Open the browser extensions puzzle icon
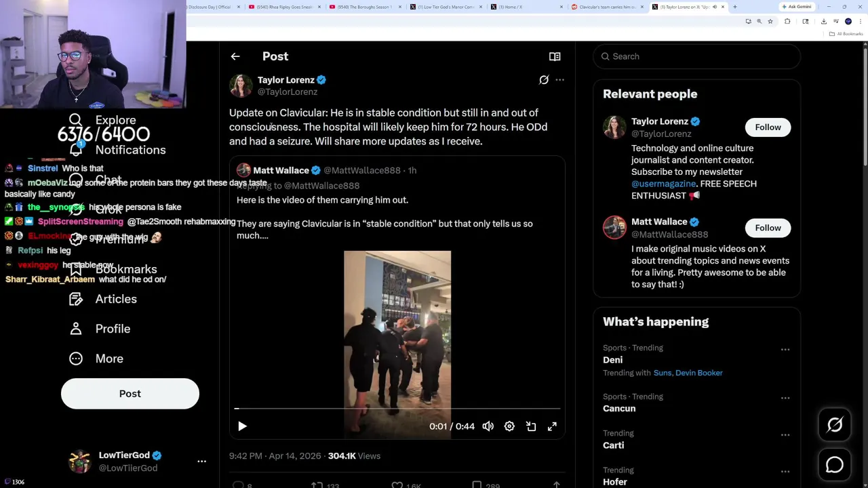 787,21
